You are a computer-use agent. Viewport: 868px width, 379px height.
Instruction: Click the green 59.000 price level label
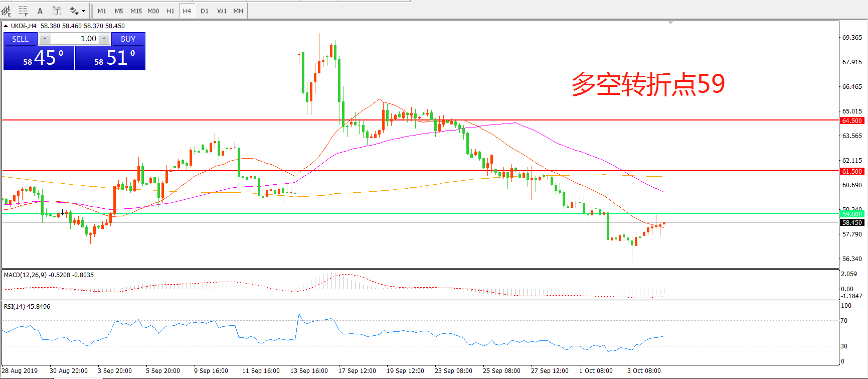pos(852,214)
